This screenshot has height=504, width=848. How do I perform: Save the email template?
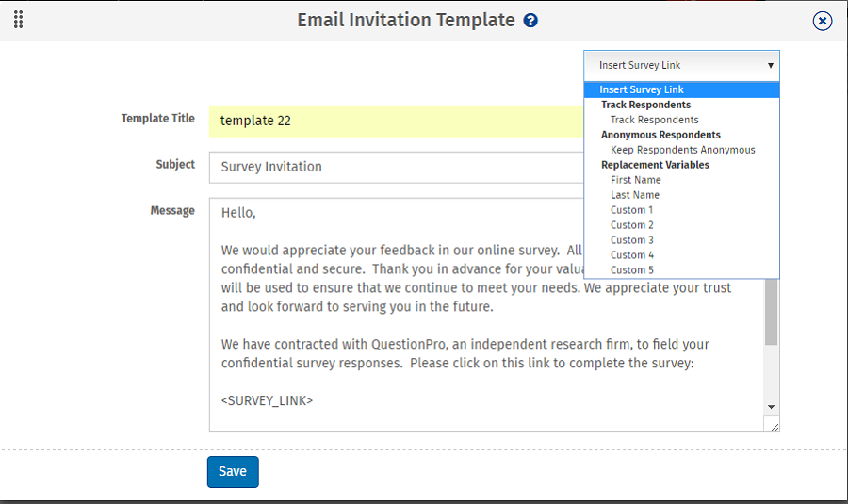tap(233, 472)
